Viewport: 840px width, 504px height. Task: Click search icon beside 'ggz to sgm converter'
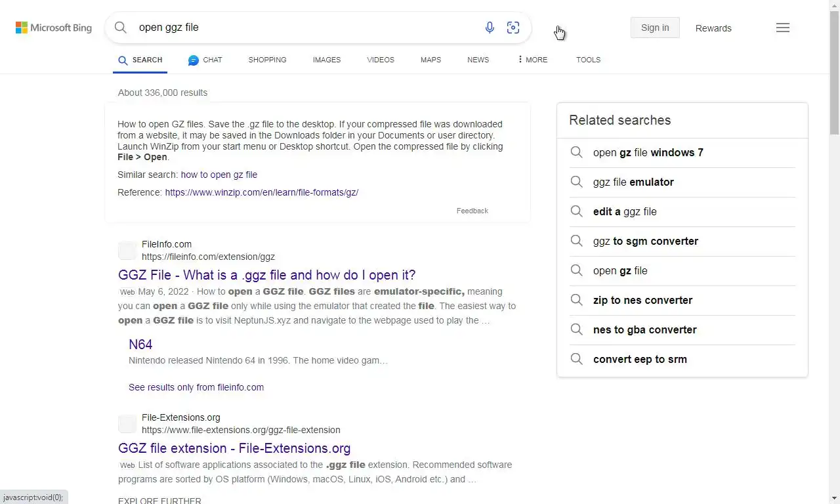pos(576,241)
